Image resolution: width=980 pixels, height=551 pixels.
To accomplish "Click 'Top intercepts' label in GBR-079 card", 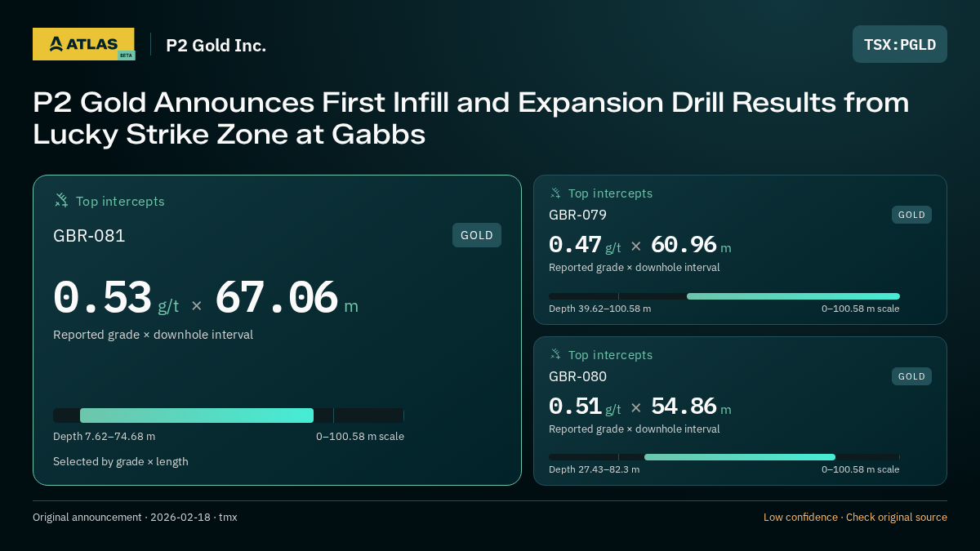I will click(610, 193).
